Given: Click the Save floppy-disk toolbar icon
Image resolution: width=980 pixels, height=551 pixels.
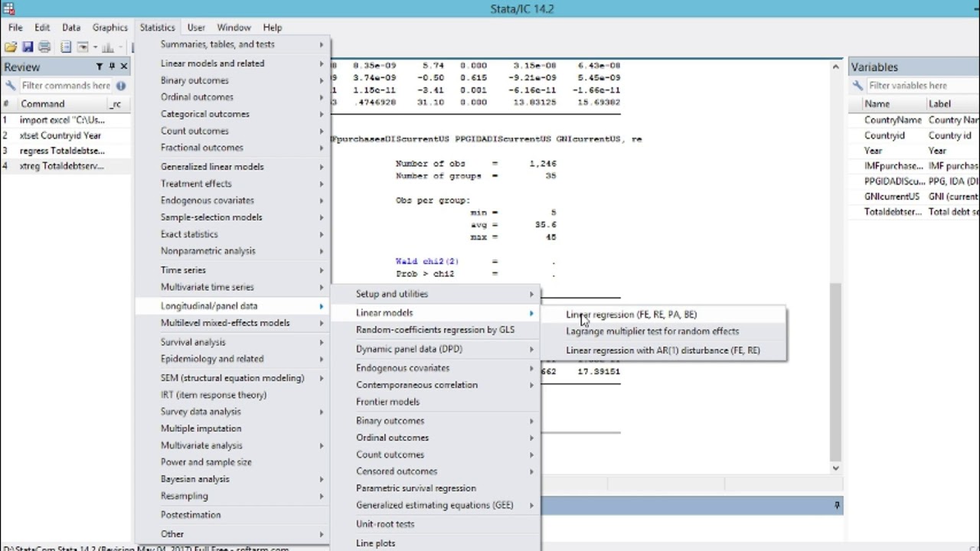Looking at the screenshot, I should (x=28, y=47).
